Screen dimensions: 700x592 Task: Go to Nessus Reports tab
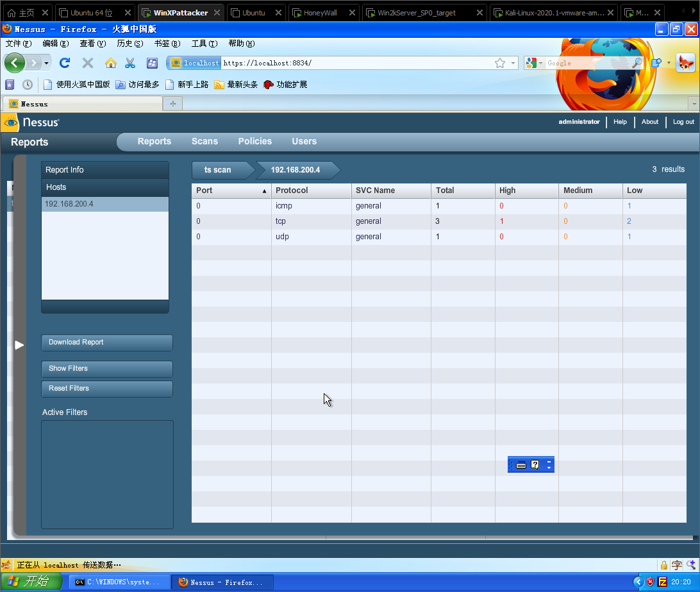point(154,141)
